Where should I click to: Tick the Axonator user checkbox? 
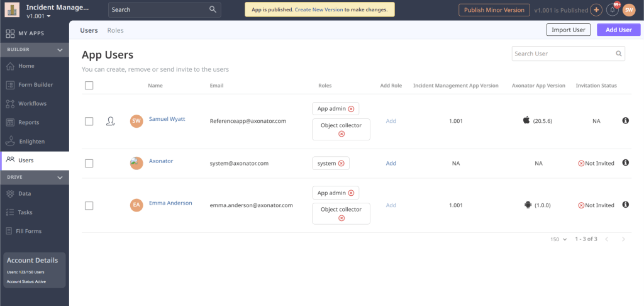point(89,163)
